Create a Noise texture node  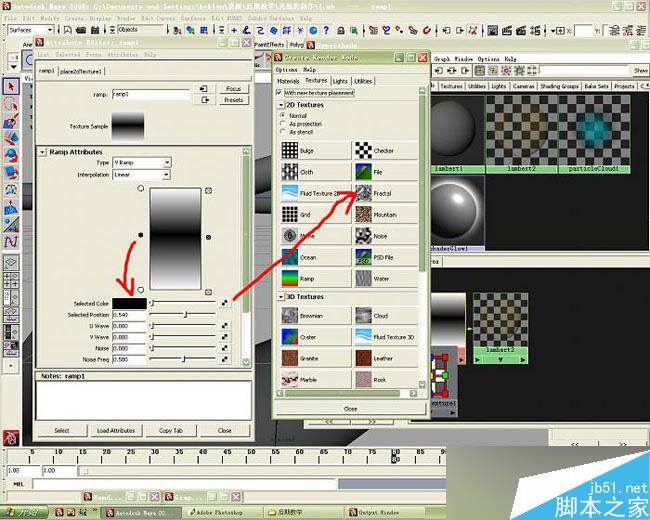pyautogui.click(x=386, y=236)
